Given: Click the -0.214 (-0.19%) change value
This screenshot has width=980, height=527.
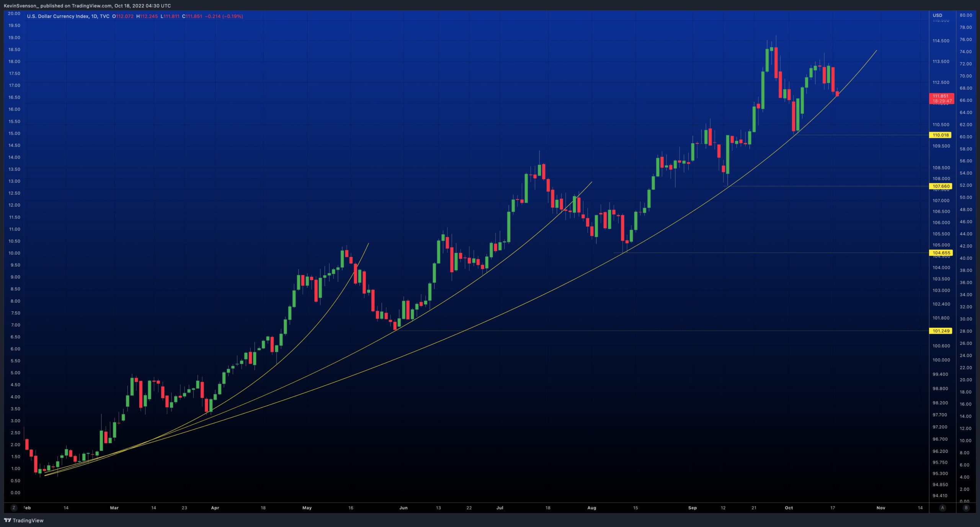Looking at the screenshot, I should (224, 16).
